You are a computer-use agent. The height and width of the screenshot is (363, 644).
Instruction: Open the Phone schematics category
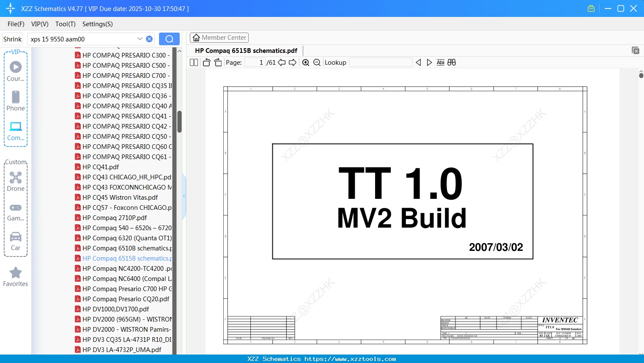coord(16,101)
